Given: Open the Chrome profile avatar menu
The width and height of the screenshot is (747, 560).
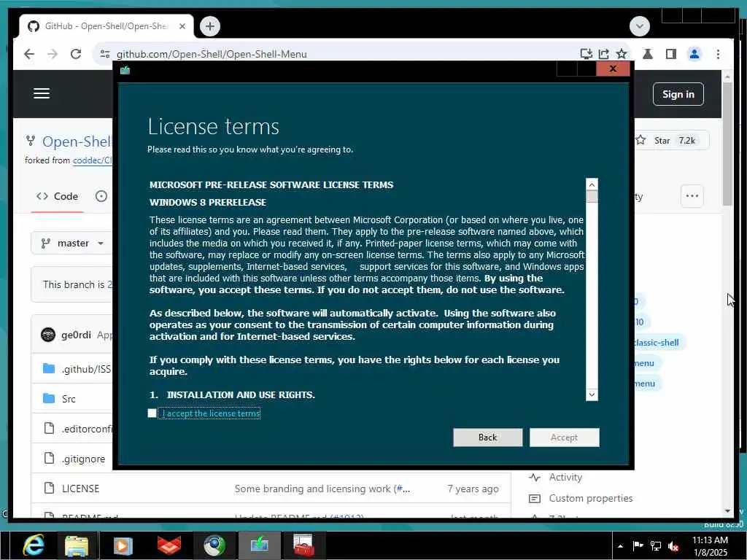Looking at the screenshot, I should pyautogui.click(x=694, y=54).
